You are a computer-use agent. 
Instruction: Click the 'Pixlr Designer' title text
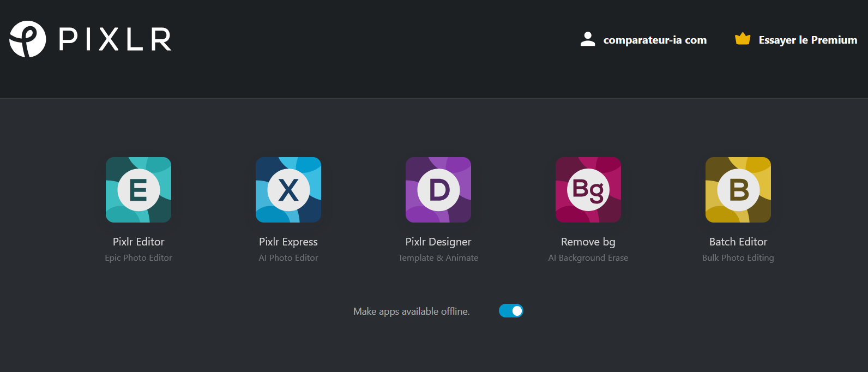(438, 242)
